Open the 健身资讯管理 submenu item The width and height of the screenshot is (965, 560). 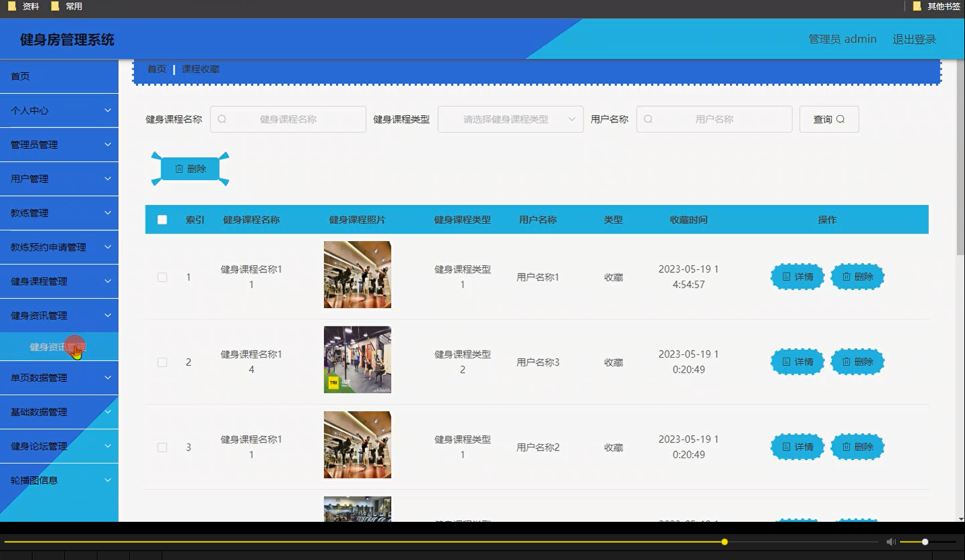pyautogui.click(x=59, y=347)
